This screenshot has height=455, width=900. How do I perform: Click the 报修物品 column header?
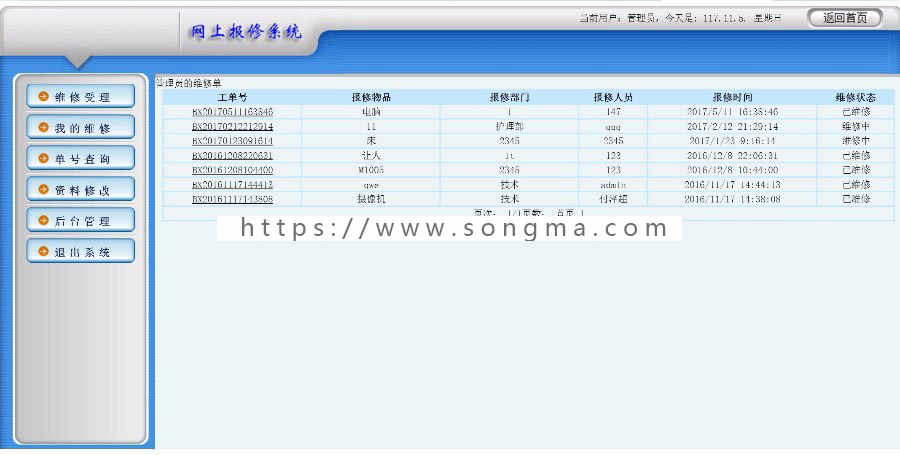point(371,98)
